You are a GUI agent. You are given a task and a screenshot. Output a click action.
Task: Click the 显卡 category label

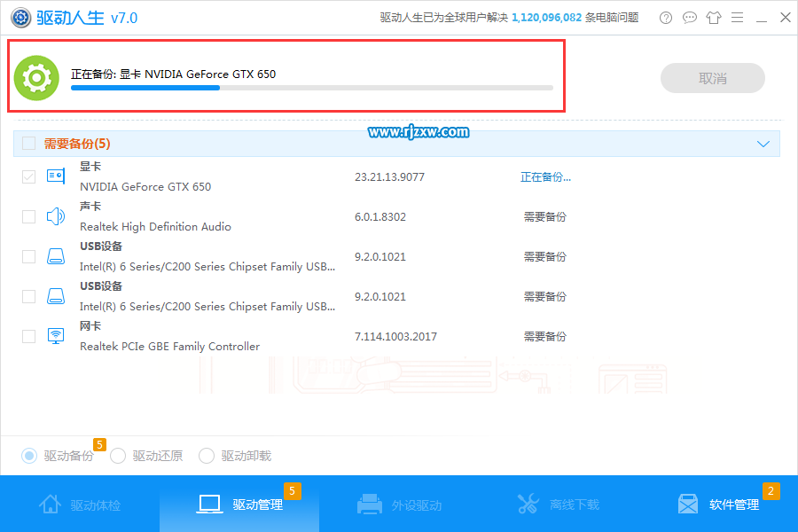tap(90, 166)
